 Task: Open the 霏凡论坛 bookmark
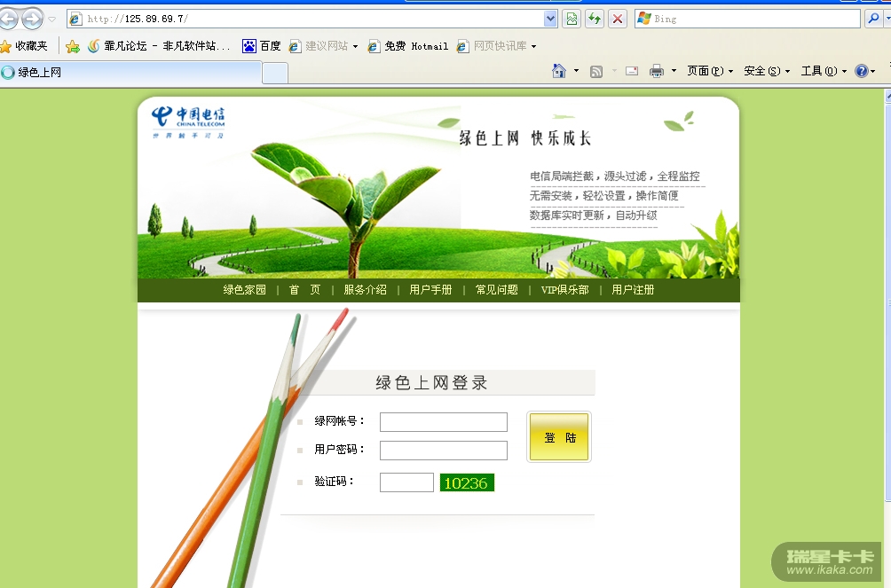159,46
